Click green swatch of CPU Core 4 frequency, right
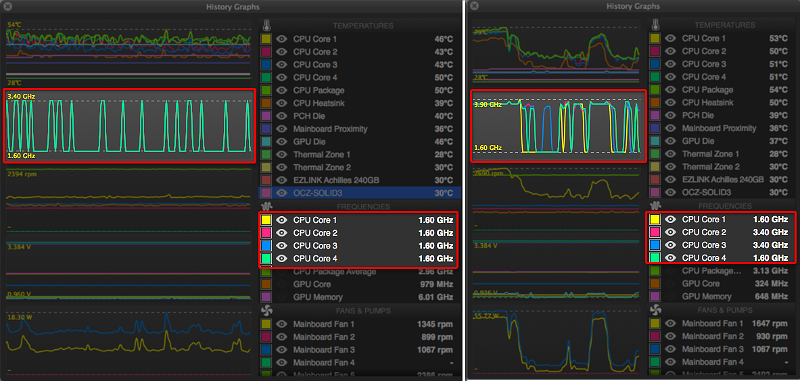 [x=655, y=258]
